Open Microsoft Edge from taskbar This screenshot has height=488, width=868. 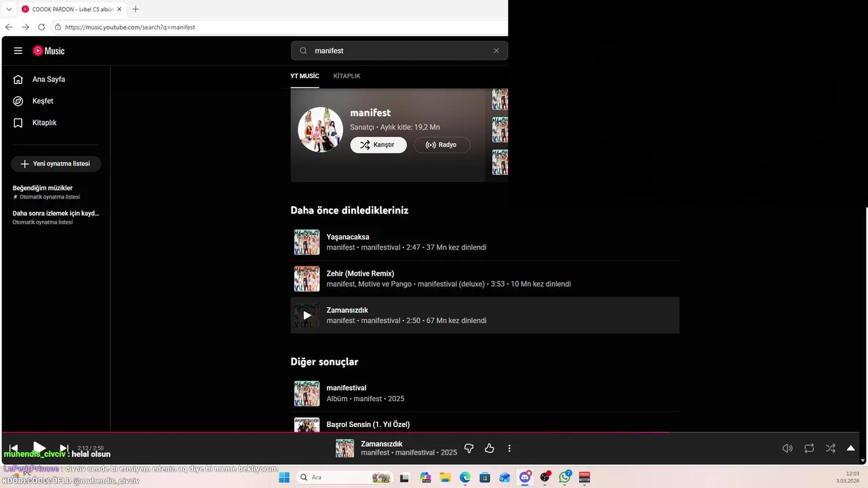(x=465, y=477)
